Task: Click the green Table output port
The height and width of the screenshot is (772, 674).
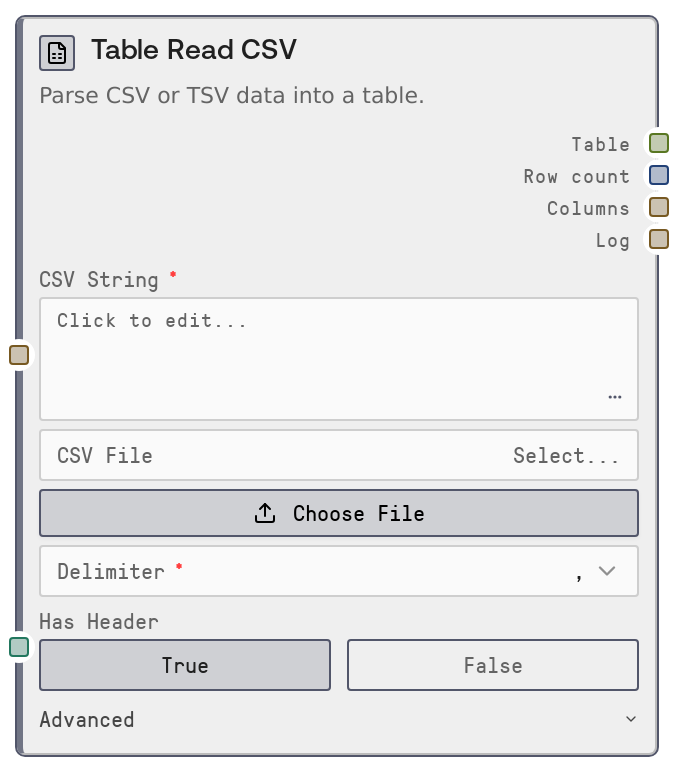Action: point(658,143)
